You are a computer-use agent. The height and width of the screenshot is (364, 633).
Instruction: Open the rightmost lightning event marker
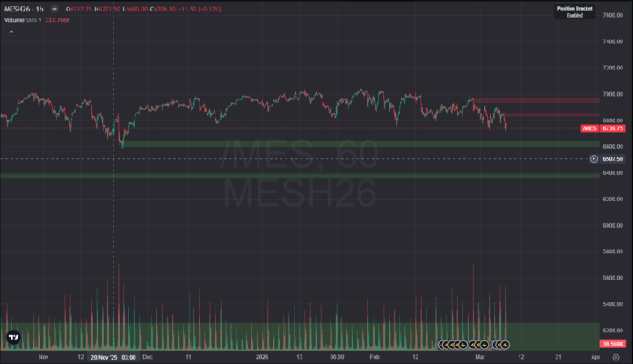[x=505, y=345]
